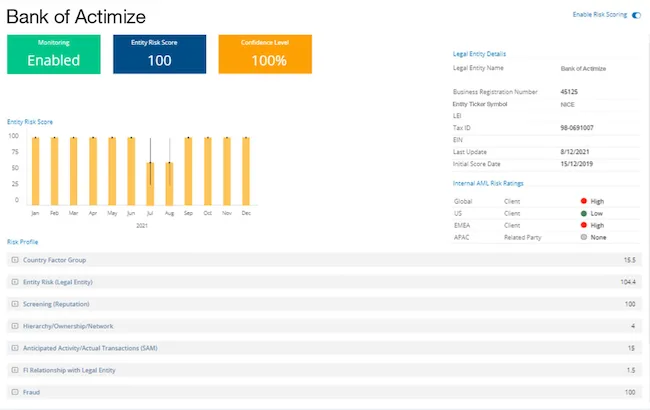650x410 pixels.
Task: Click the APAC Related Party text
Action: [522, 238]
